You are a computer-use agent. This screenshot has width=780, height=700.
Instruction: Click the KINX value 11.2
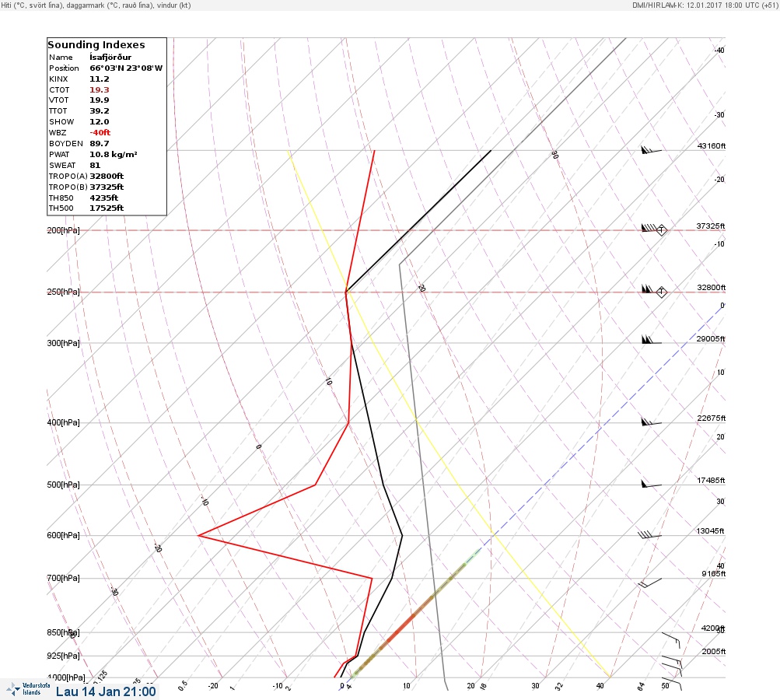coord(100,79)
